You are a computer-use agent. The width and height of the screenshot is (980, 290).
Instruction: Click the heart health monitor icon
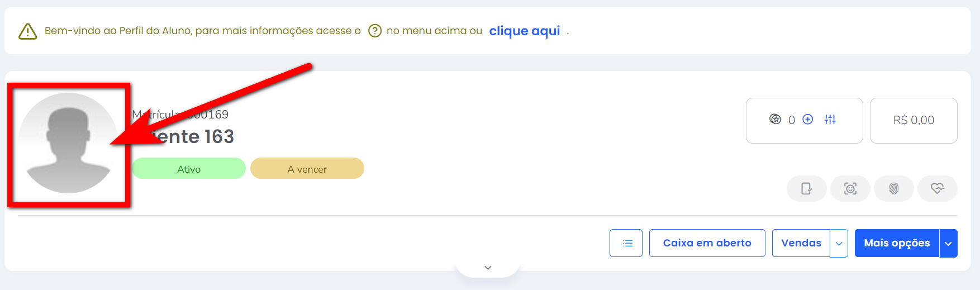(937, 189)
